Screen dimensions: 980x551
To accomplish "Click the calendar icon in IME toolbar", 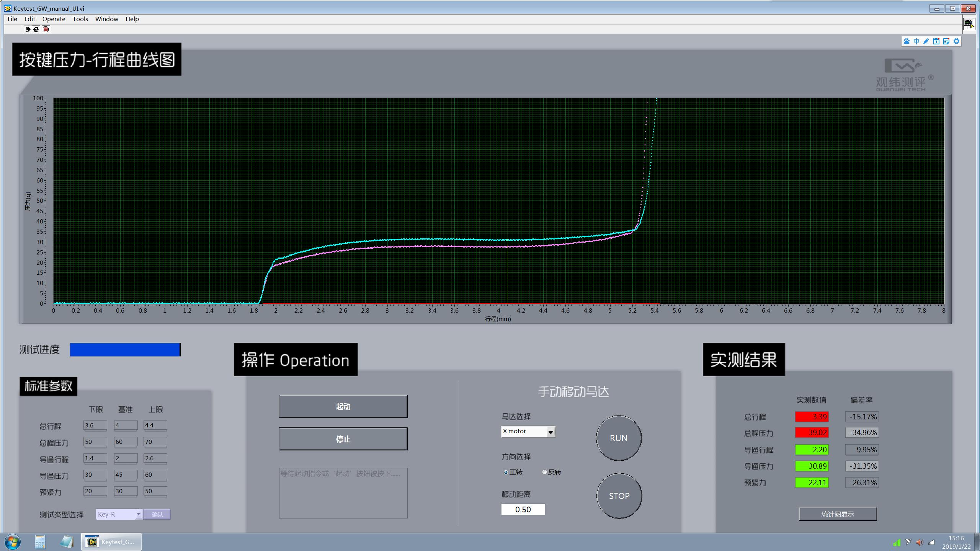I will tap(936, 41).
